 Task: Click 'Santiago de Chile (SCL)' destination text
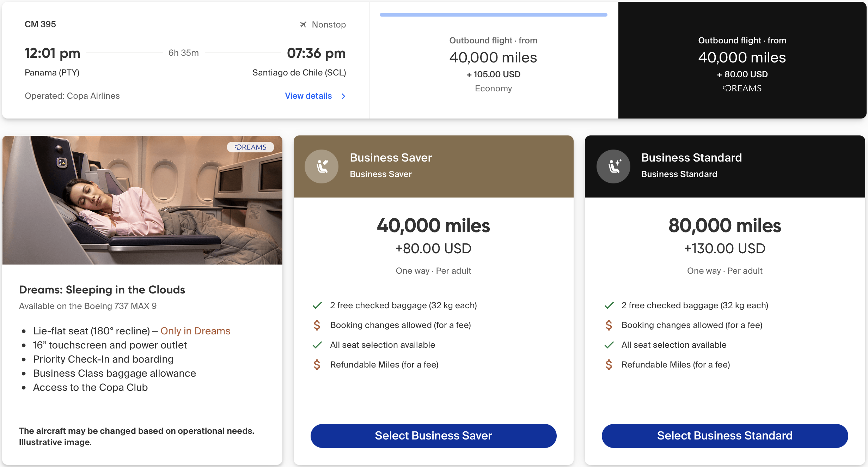coord(299,73)
